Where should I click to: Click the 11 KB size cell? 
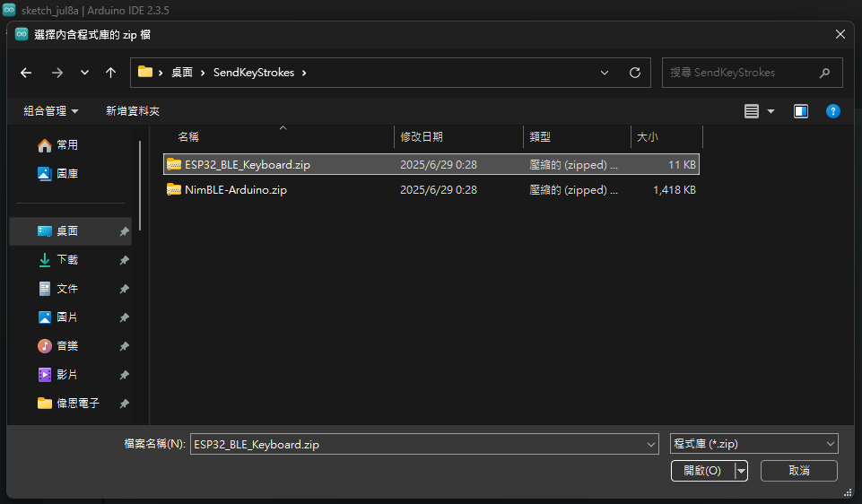click(683, 164)
